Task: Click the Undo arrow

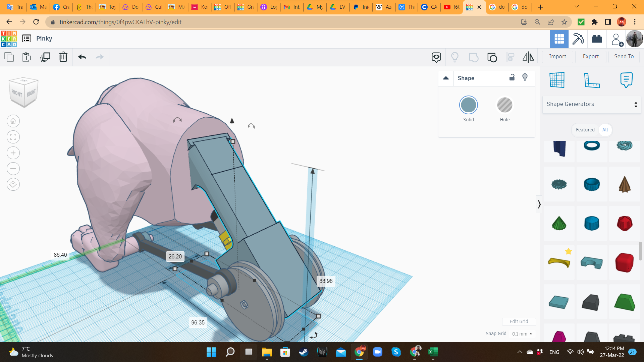Action: [x=82, y=57]
